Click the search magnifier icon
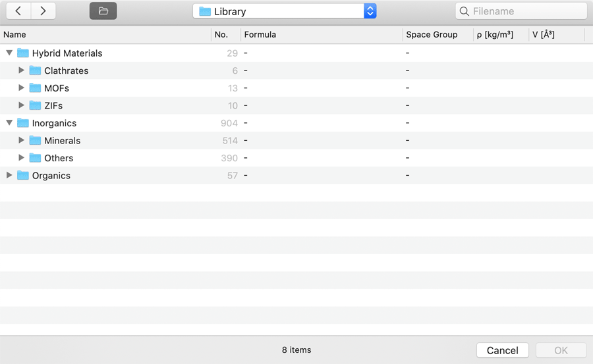 [465, 11]
